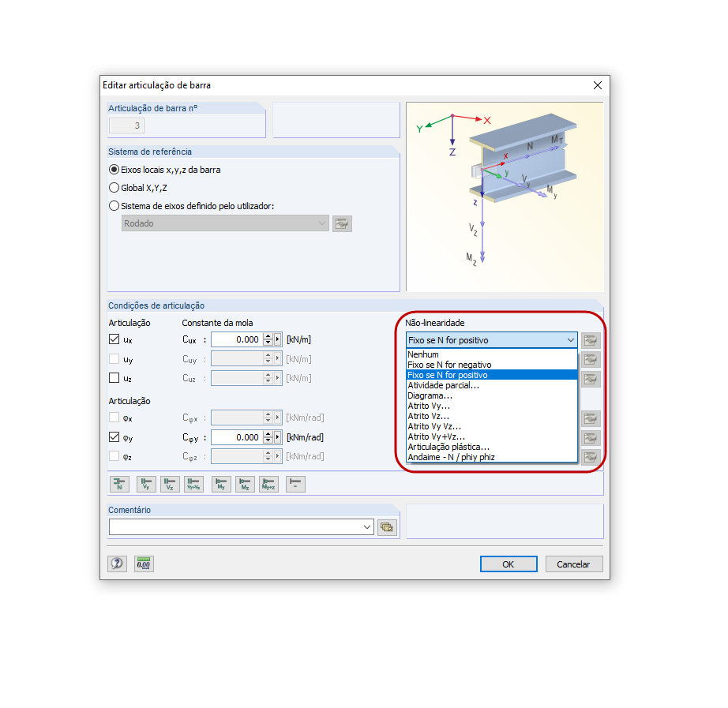728x708 pixels.
Task: Choose Atrito Vz... option
Action: (492, 416)
